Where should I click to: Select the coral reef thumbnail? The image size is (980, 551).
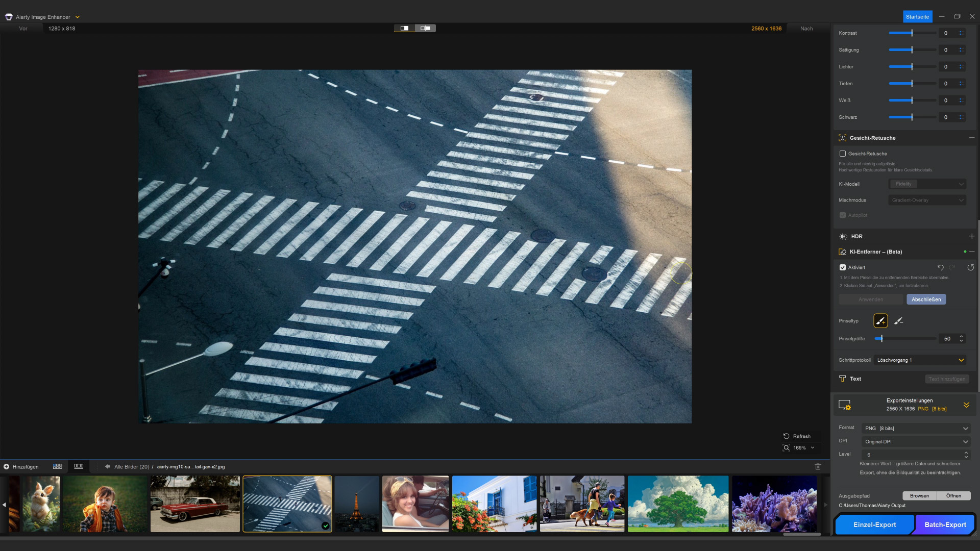point(774,504)
